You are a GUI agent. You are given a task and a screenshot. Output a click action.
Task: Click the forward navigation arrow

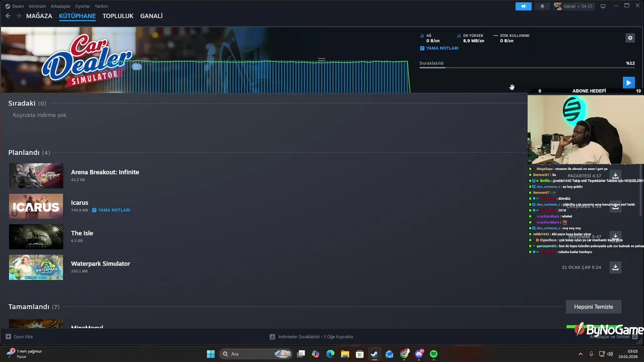click(x=19, y=16)
